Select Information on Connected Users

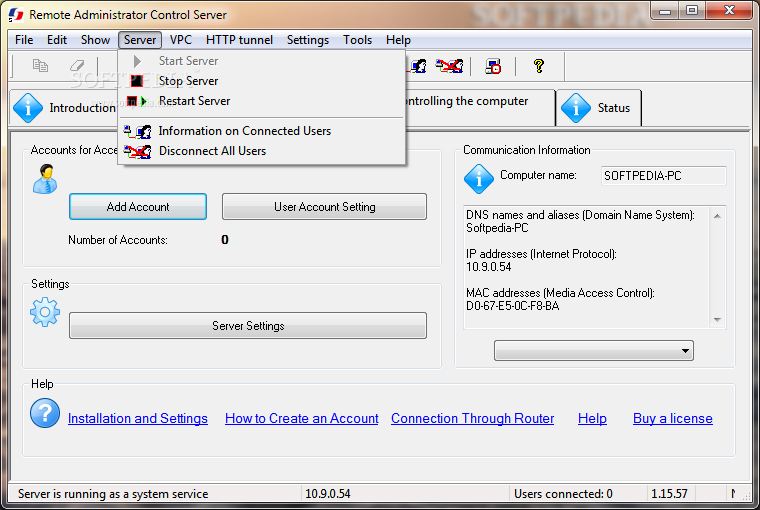262,131
